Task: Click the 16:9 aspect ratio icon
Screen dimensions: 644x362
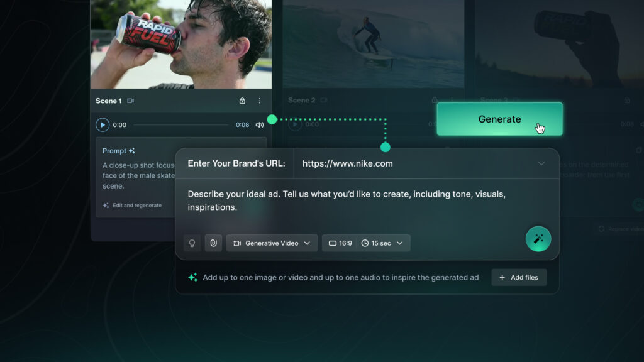Action: click(x=332, y=243)
